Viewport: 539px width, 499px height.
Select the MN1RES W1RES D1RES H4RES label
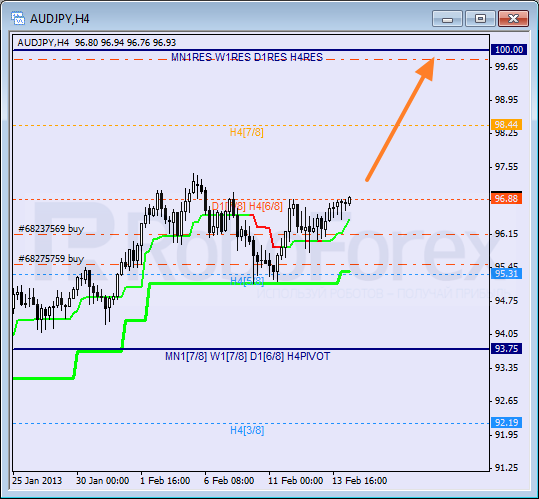(247, 57)
